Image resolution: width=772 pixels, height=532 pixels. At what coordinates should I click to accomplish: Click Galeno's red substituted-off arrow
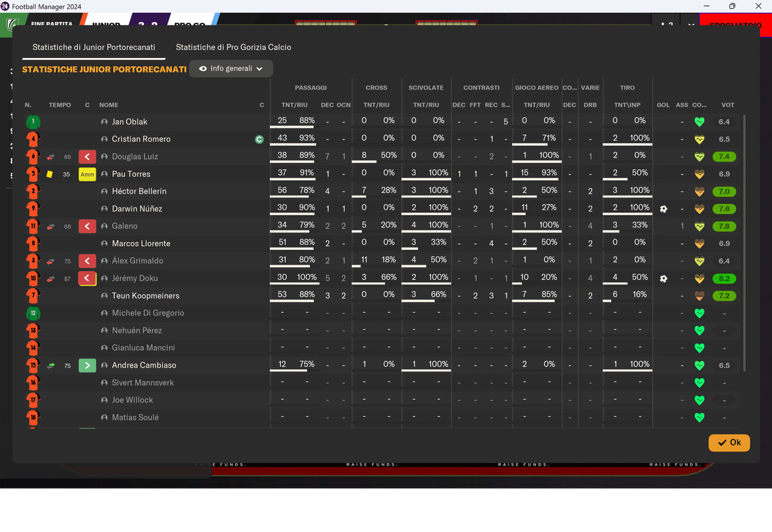(x=87, y=227)
